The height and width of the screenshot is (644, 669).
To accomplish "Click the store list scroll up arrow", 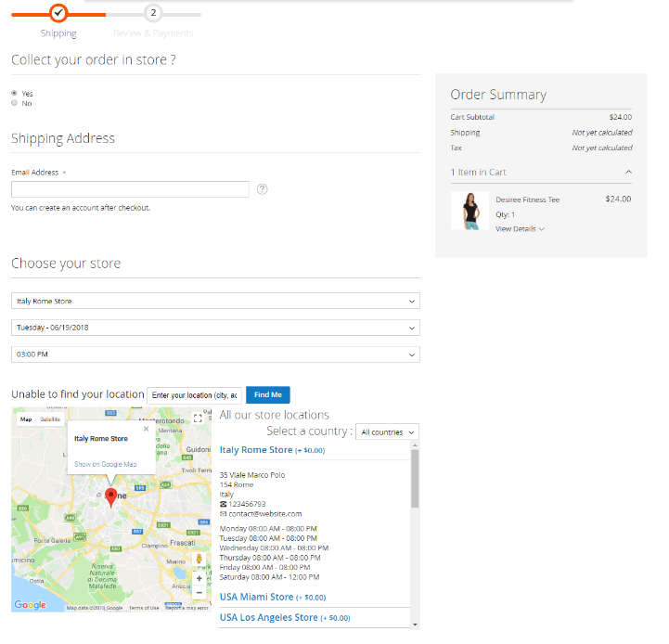I will [415, 445].
